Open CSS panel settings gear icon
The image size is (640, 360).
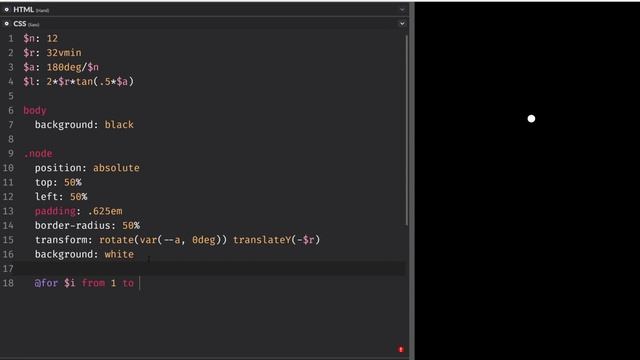pyautogui.click(x=7, y=24)
